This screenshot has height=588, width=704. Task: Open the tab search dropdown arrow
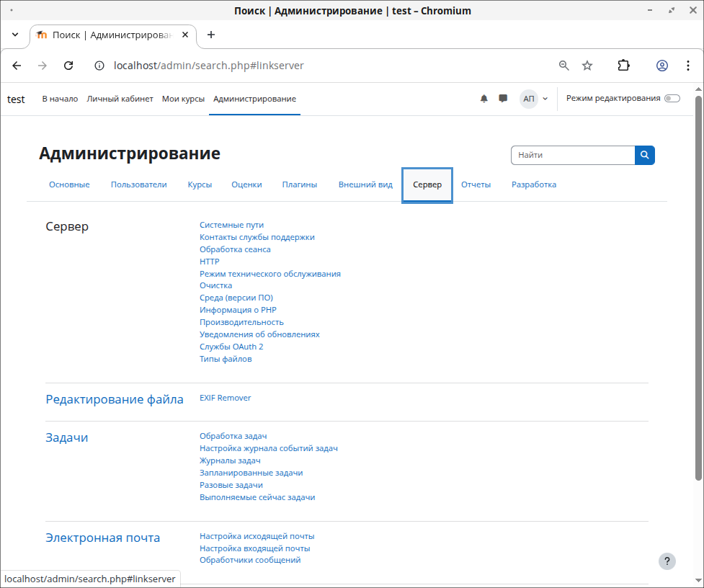point(15,35)
